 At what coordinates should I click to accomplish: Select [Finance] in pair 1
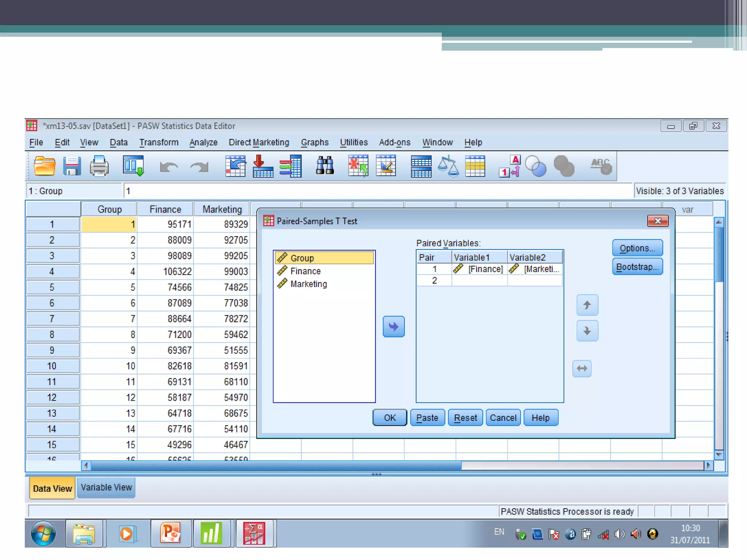479,269
